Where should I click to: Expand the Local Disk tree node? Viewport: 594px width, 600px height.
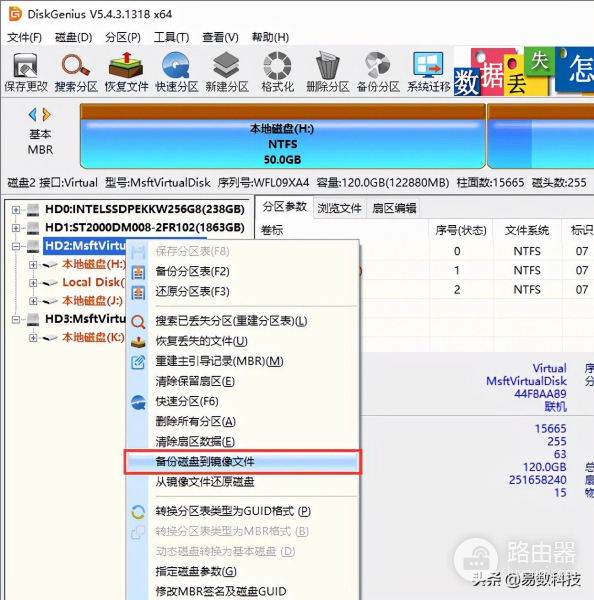[x=33, y=283]
